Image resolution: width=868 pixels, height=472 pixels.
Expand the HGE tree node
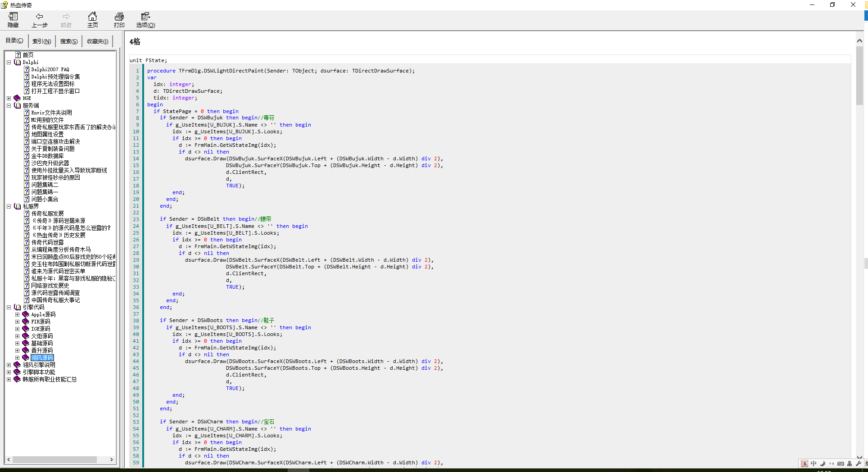pos(9,98)
